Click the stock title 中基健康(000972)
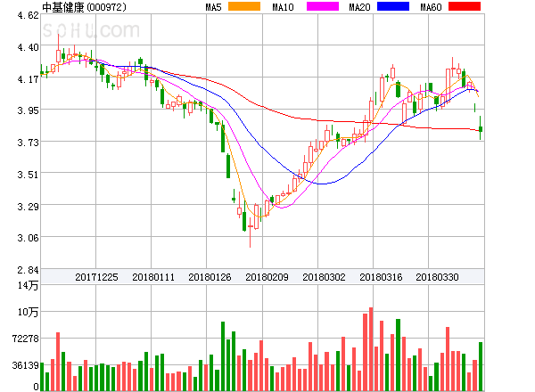 pos(85,7)
